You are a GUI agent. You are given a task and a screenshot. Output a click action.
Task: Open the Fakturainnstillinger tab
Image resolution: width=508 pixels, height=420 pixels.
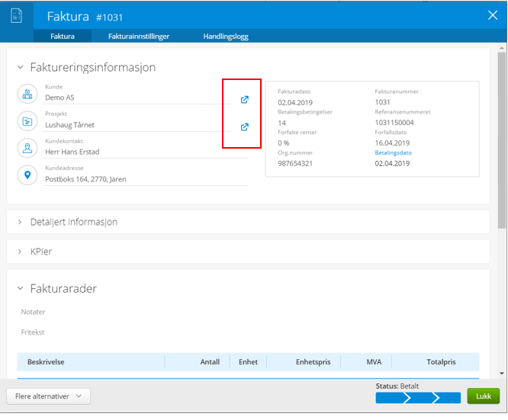[139, 37]
